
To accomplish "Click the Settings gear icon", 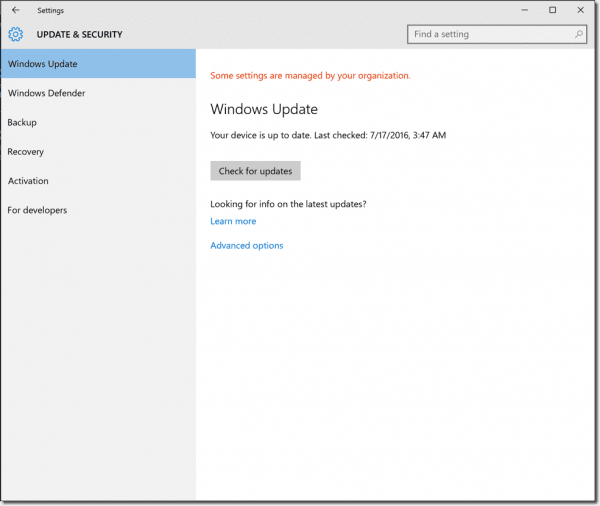I will tap(16, 34).
